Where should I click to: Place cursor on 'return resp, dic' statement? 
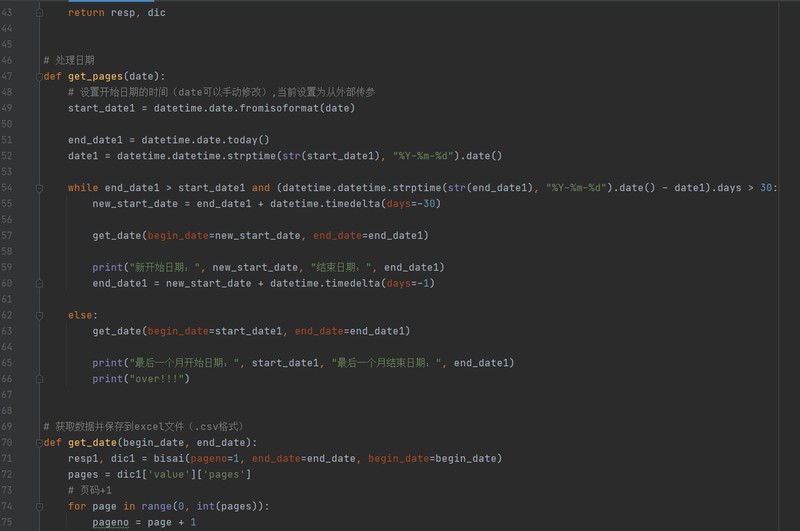click(x=117, y=13)
